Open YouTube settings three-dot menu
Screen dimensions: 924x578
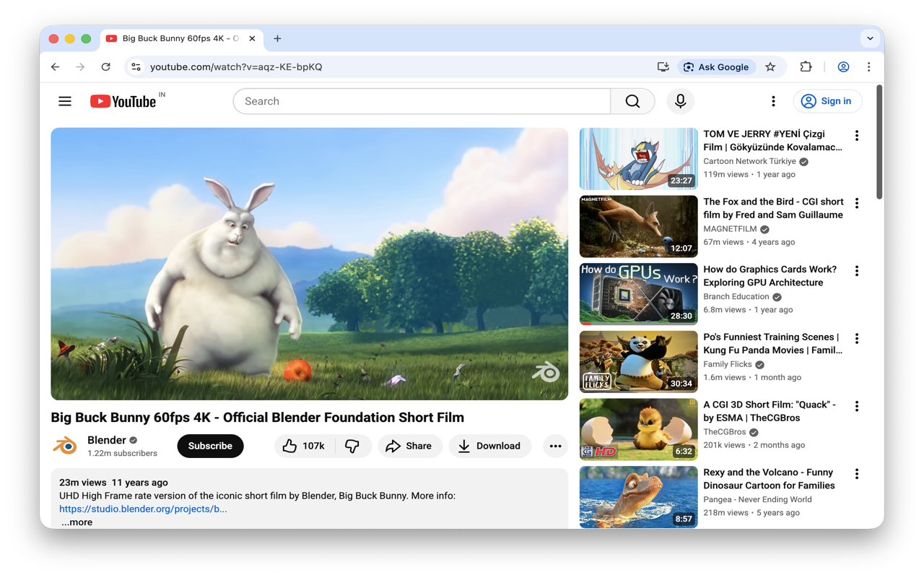(773, 101)
